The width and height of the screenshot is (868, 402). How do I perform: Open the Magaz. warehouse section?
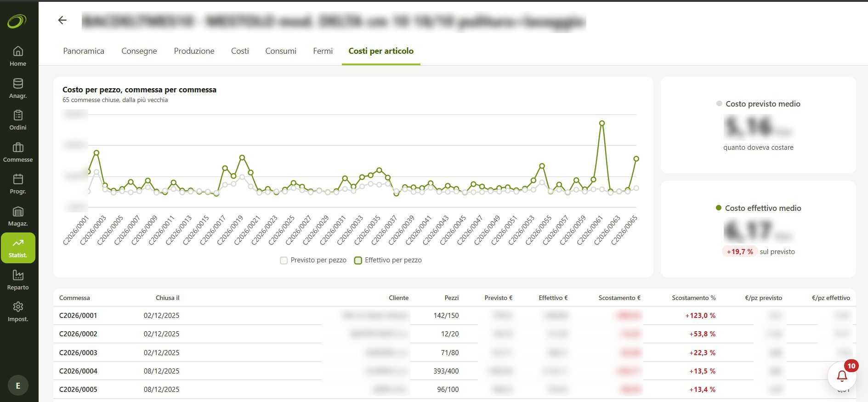[18, 216]
